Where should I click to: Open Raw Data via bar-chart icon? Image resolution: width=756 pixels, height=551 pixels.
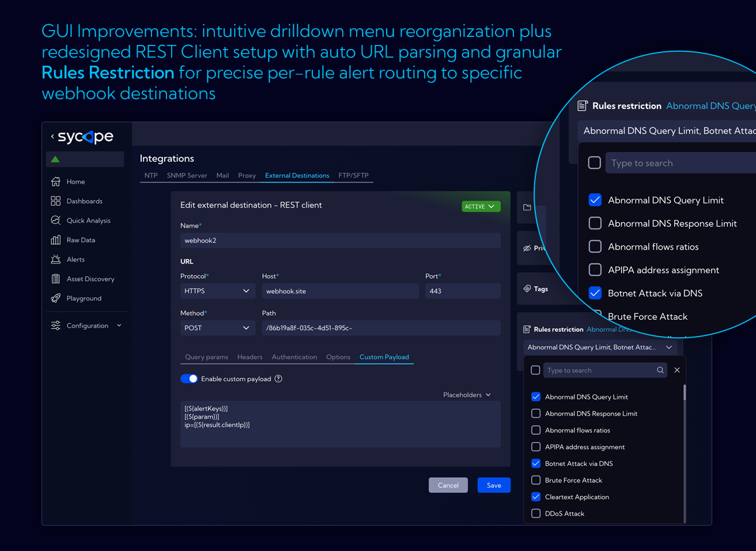[x=56, y=240]
